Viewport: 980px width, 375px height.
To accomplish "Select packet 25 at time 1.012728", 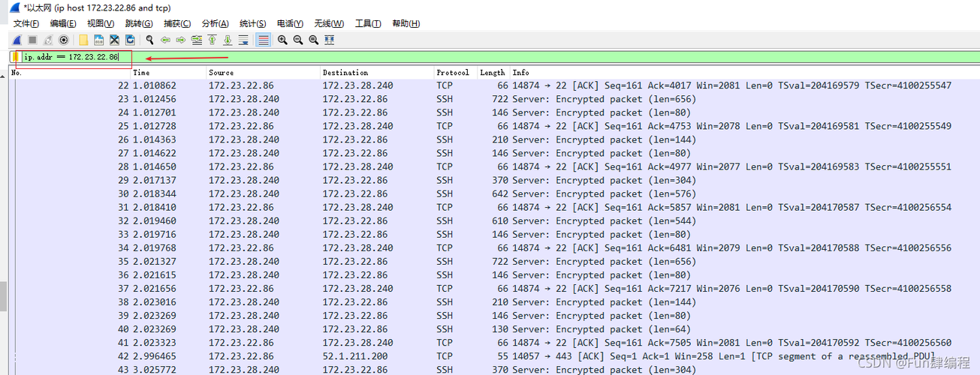I will click(x=494, y=126).
